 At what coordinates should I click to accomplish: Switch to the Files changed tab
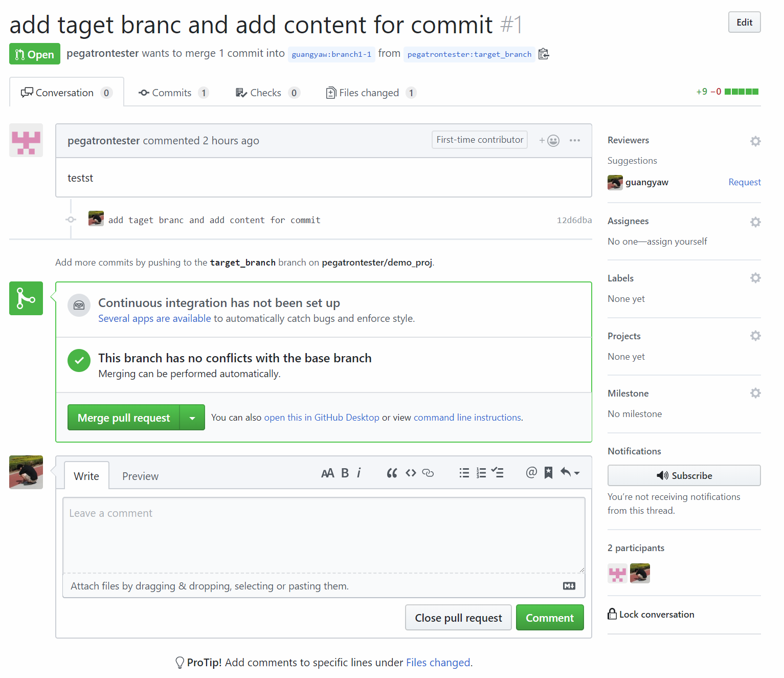pos(370,93)
